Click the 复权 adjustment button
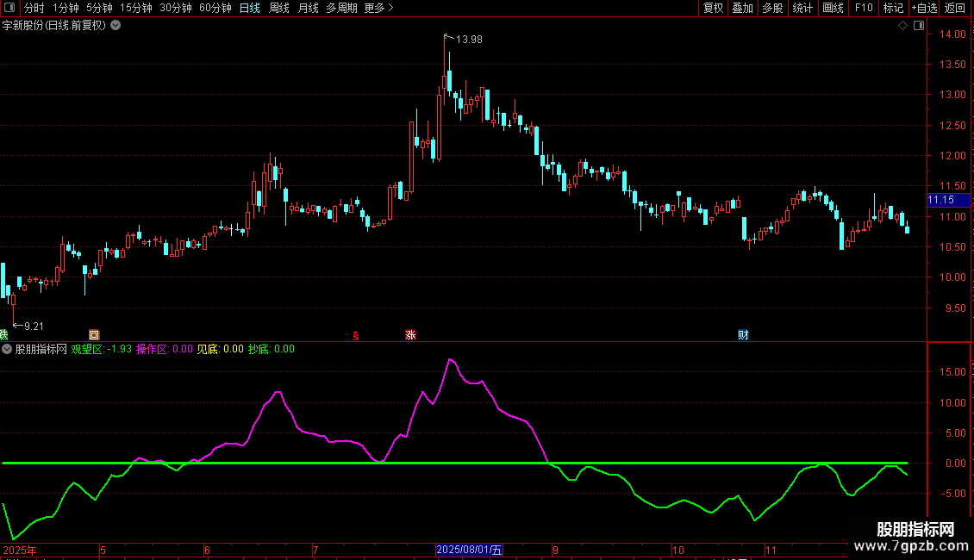Viewport: 974px width, 560px height. tap(713, 8)
